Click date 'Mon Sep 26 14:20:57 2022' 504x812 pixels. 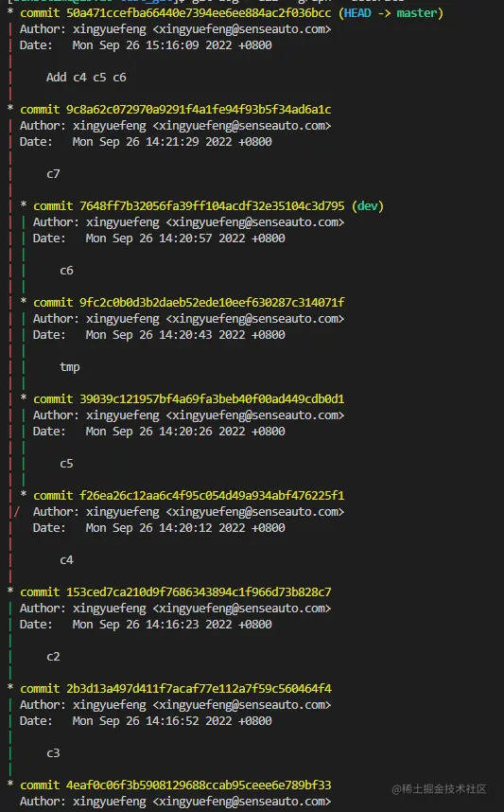click(x=165, y=238)
